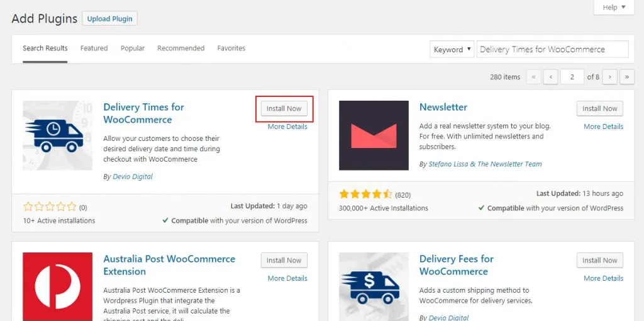Image resolution: width=644 pixels, height=321 pixels.
Task: Expand the Help panel
Action: pyautogui.click(x=614, y=8)
